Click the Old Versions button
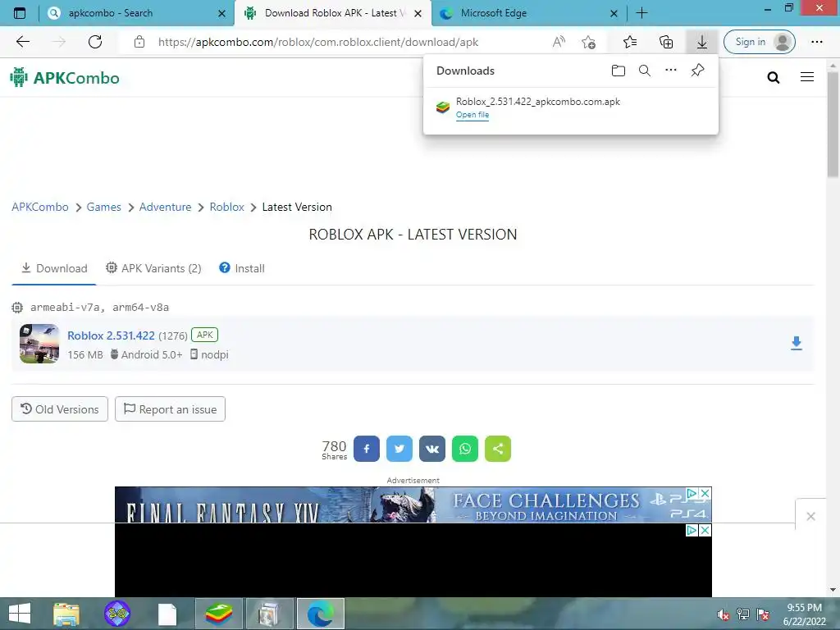This screenshot has height=630, width=840. (59, 409)
